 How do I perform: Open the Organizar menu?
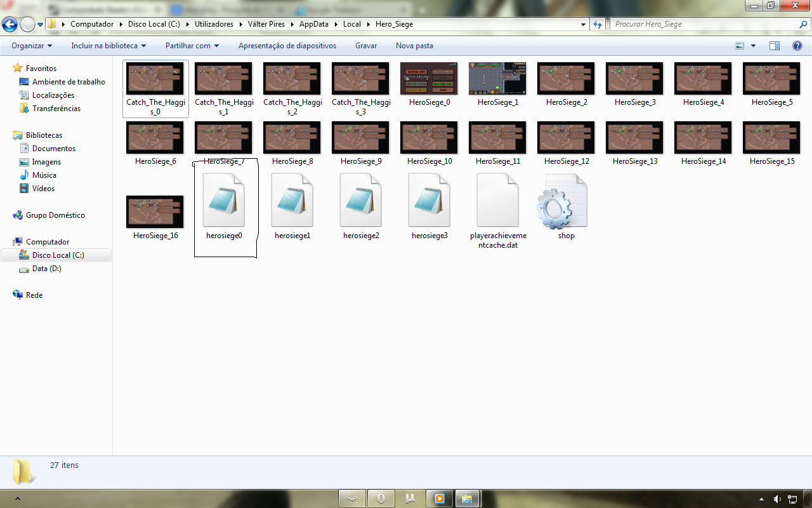[32, 46]
